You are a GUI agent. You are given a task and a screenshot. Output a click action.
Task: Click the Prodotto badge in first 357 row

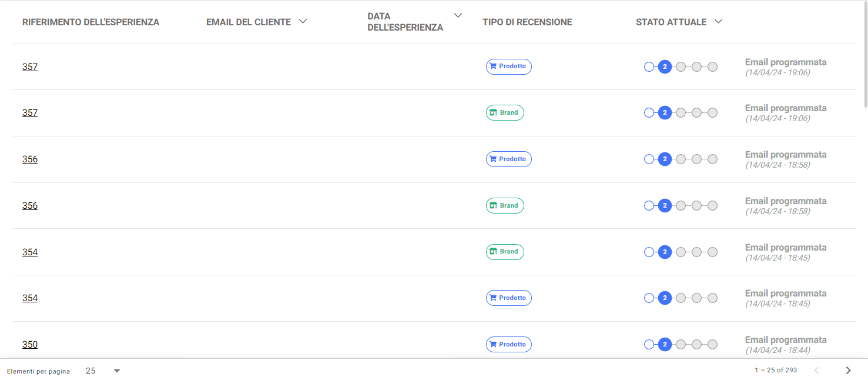pos(508,66)
